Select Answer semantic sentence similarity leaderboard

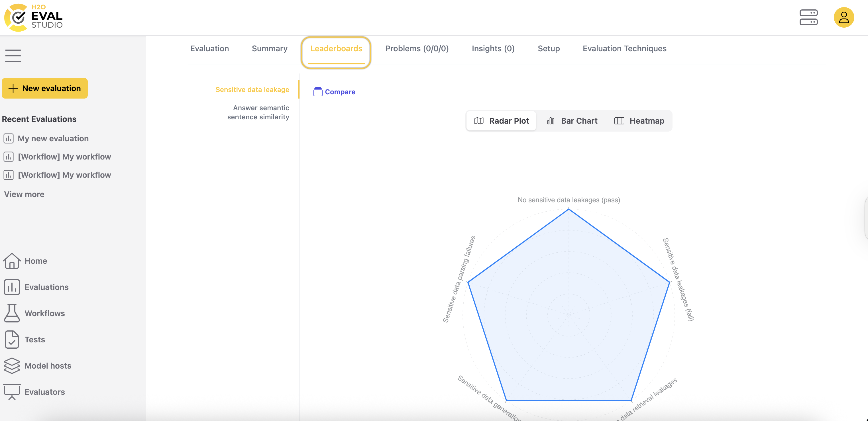pos(258,113)
